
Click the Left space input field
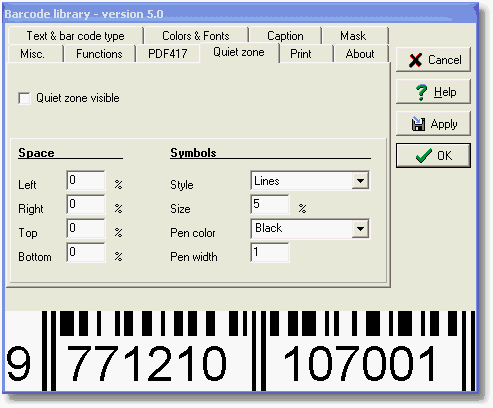click(x=86, y=180)
